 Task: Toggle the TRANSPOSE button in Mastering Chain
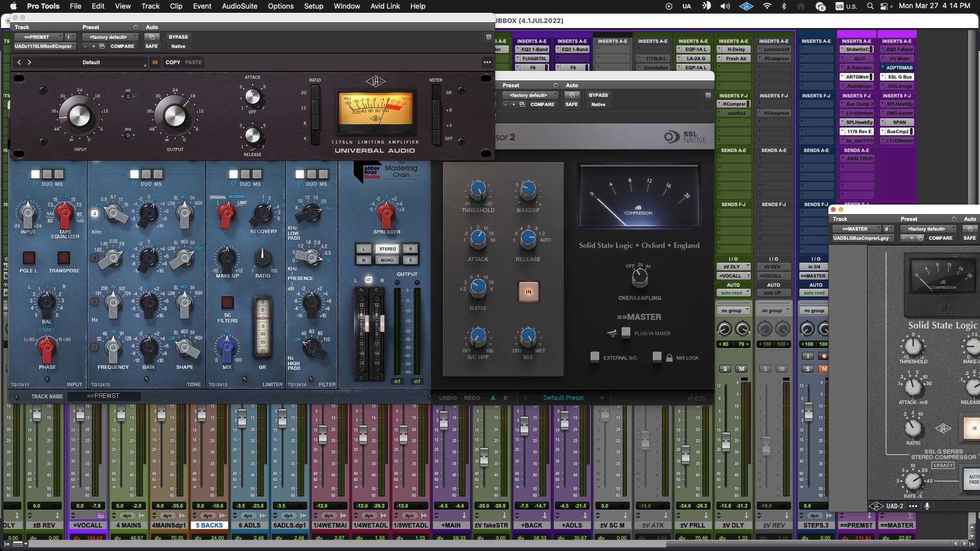click(64, 257)
